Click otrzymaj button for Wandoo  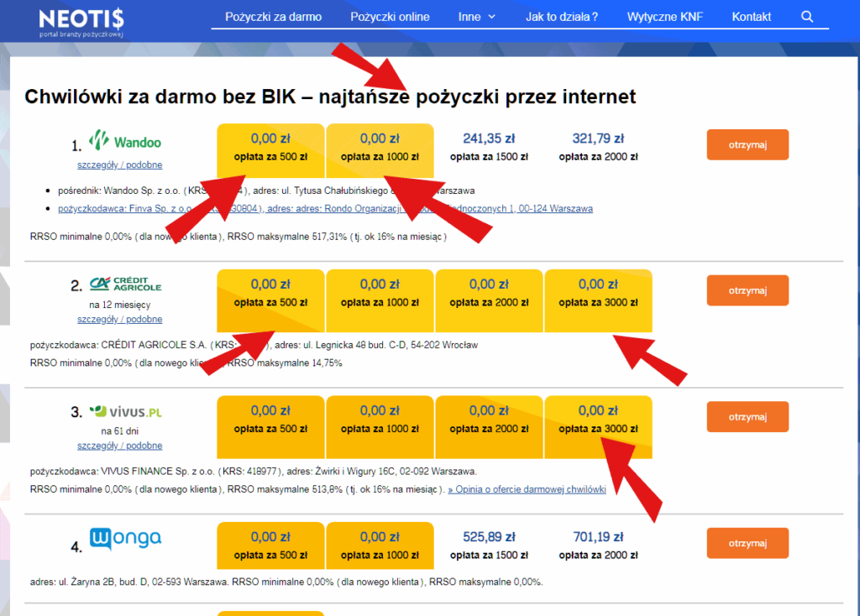pos(747,144)
